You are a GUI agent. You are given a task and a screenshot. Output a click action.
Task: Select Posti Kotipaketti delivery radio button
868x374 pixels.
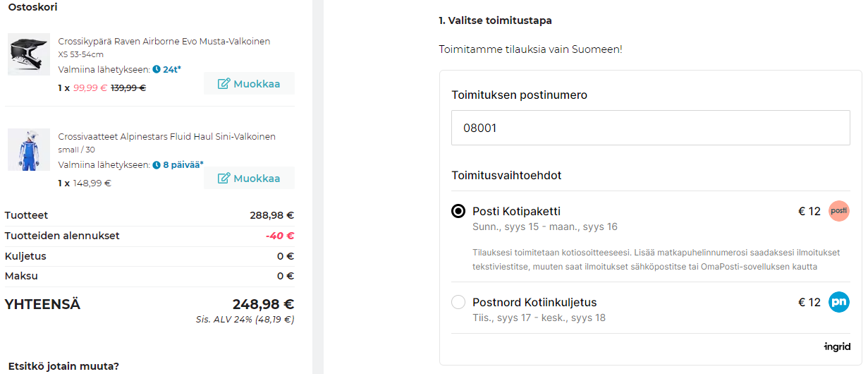458,211
